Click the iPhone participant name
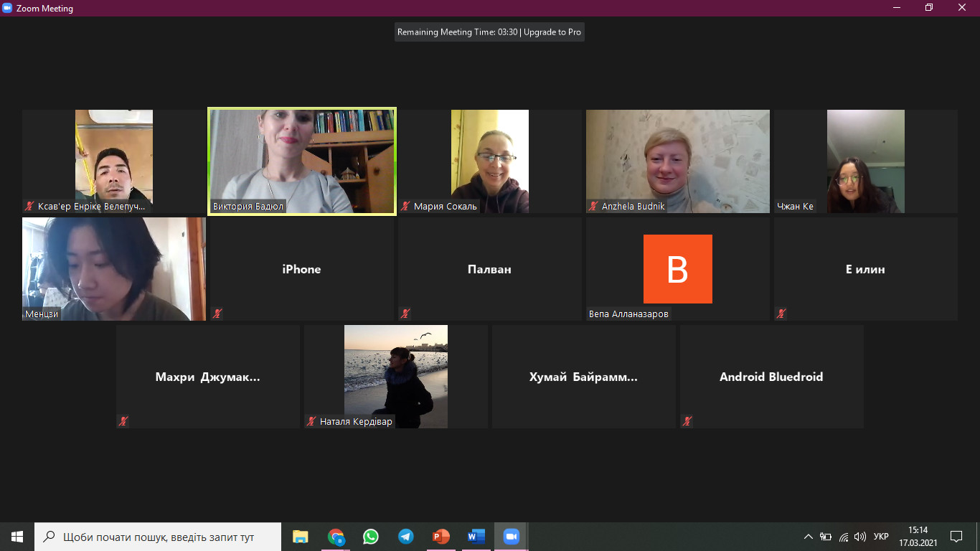 (302, 269)
